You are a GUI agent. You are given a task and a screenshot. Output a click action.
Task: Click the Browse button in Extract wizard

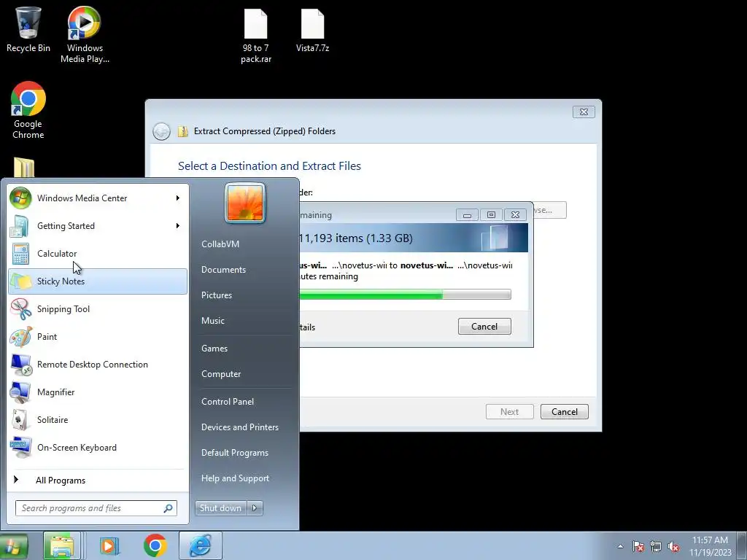550,210
